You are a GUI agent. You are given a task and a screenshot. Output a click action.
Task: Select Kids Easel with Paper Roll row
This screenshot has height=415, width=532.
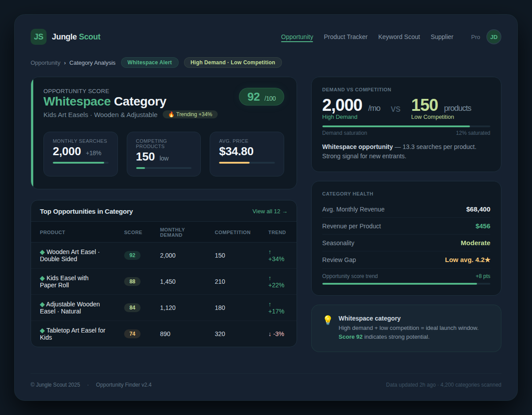(164, 282)
